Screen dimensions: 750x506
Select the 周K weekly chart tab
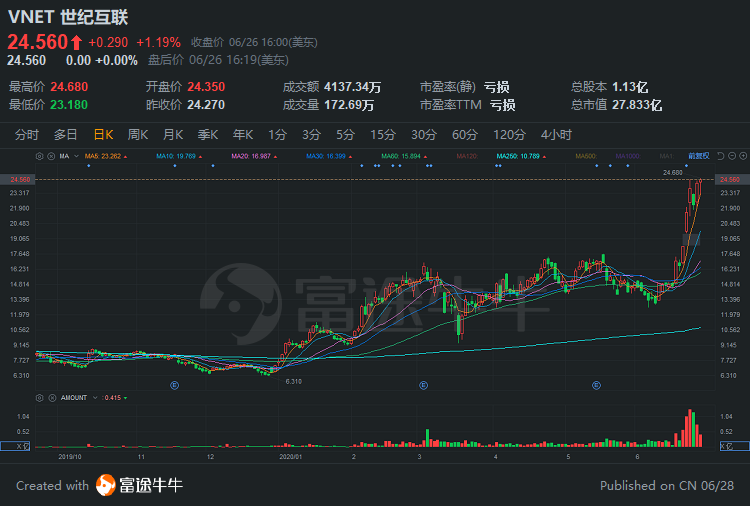(x=138, y=135)
